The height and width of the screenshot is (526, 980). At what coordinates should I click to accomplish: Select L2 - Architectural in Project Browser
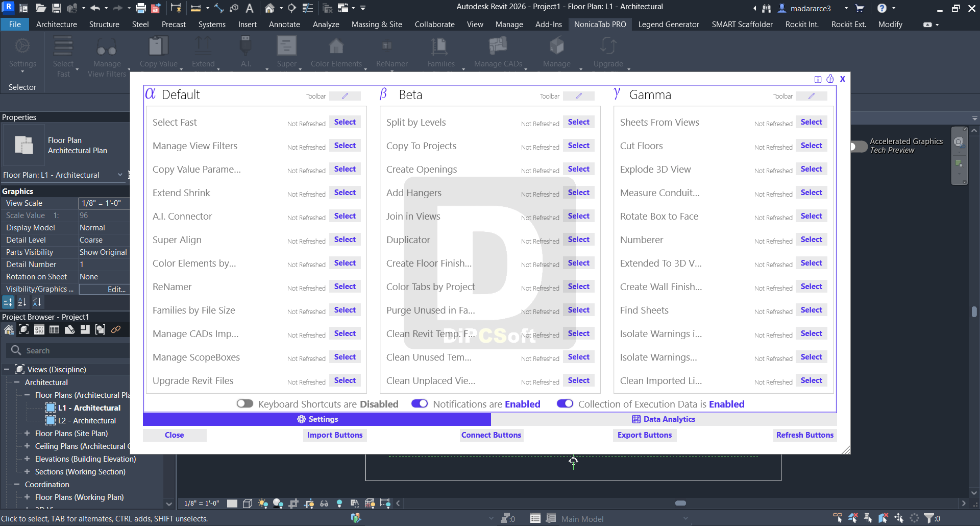(x=87, y=420)
